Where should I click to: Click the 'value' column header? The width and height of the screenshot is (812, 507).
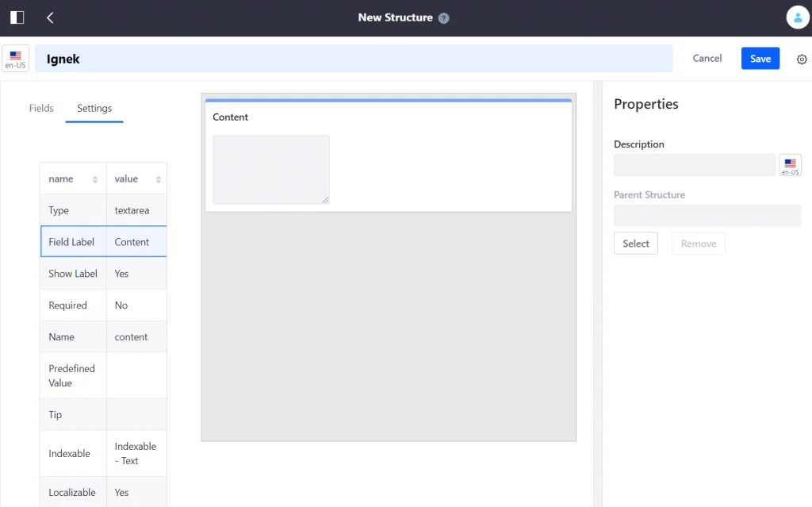[x=136, y=179]
